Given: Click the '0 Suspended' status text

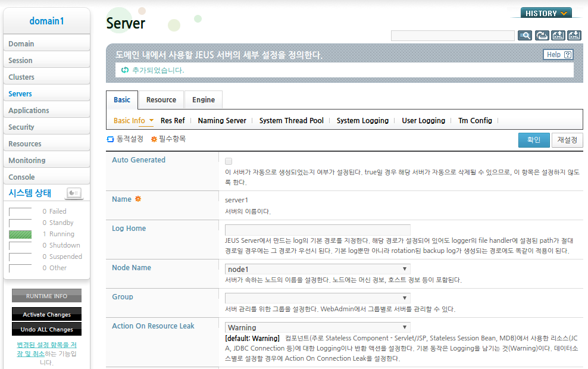Looking at the screenshot, I should 62,257.
